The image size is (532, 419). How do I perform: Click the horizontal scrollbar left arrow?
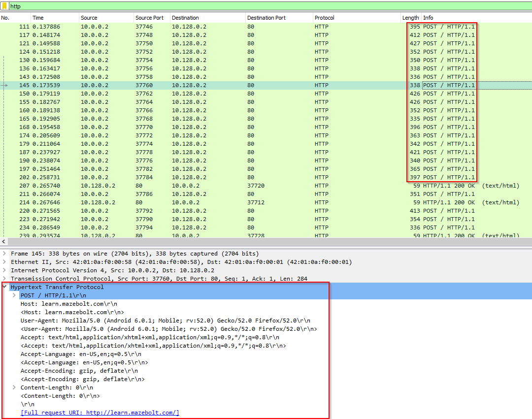tap(4, 242)
